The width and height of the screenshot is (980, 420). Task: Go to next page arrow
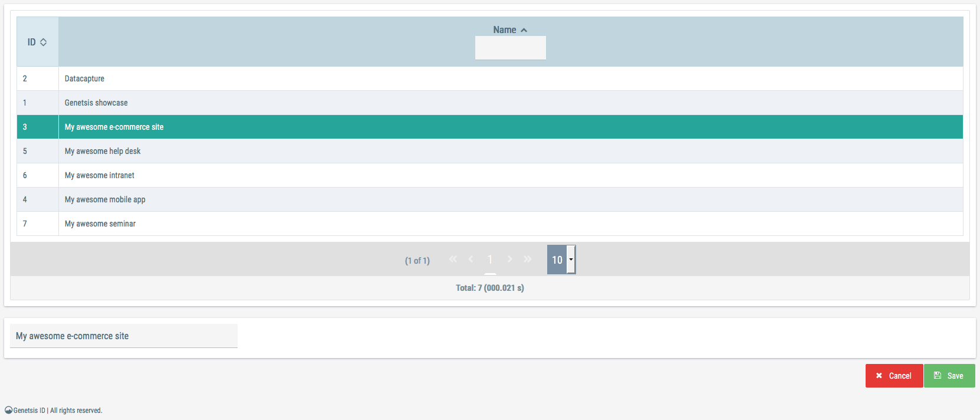[509, 260]
